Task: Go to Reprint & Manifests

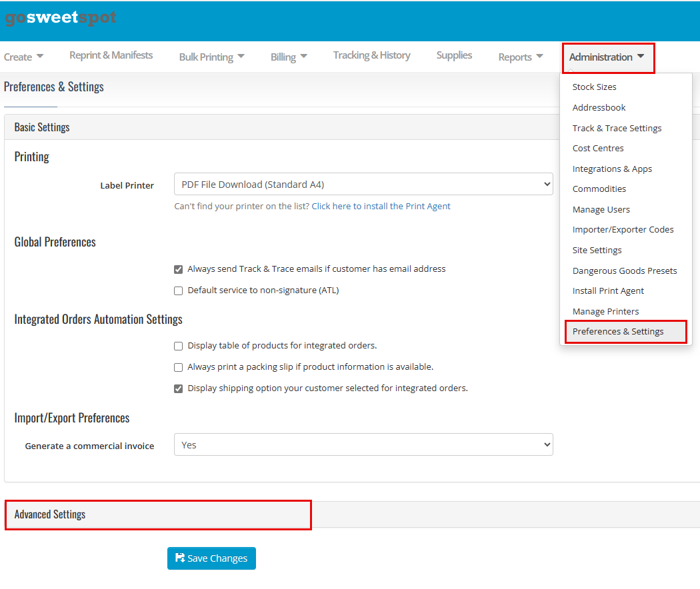Action: pos(111,55)
